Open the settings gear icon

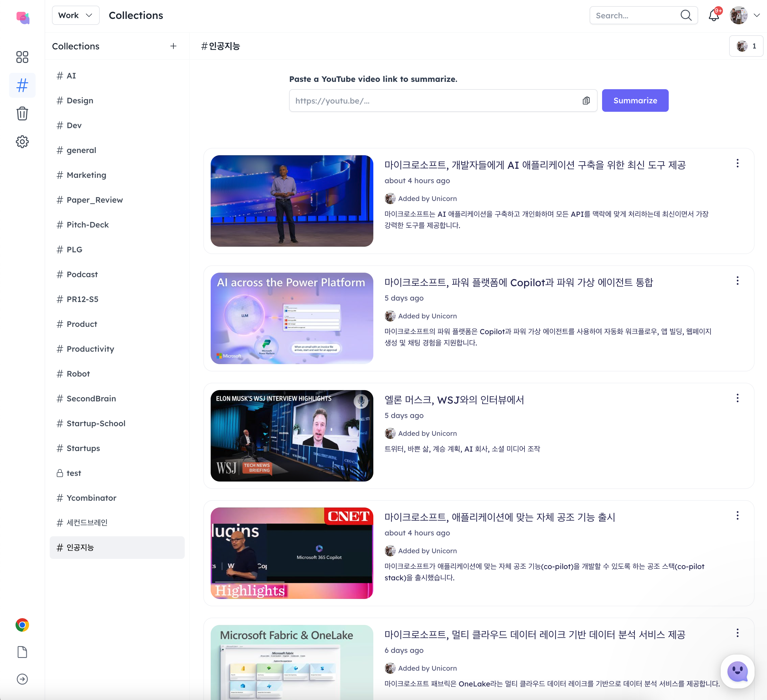[22, 141]
